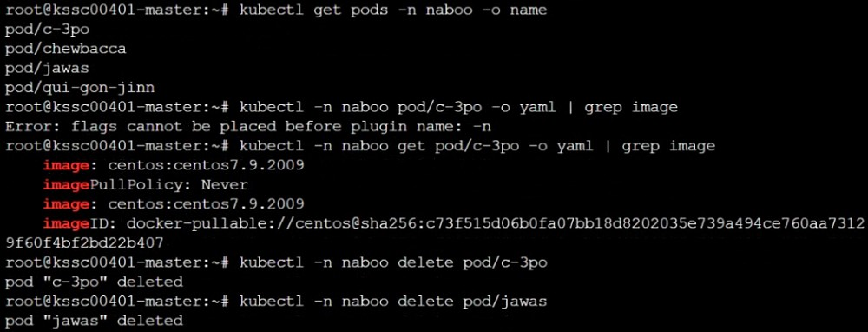Click the pod "c-3po" deleted message

coord(94,282)
